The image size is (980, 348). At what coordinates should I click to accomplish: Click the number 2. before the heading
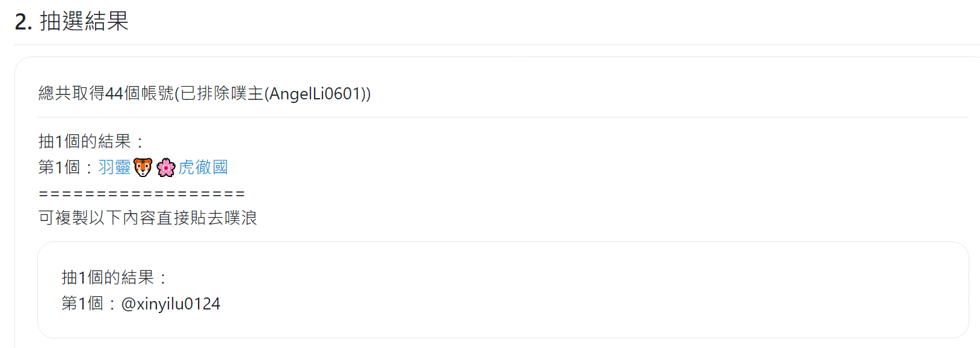tap(23, 22)
